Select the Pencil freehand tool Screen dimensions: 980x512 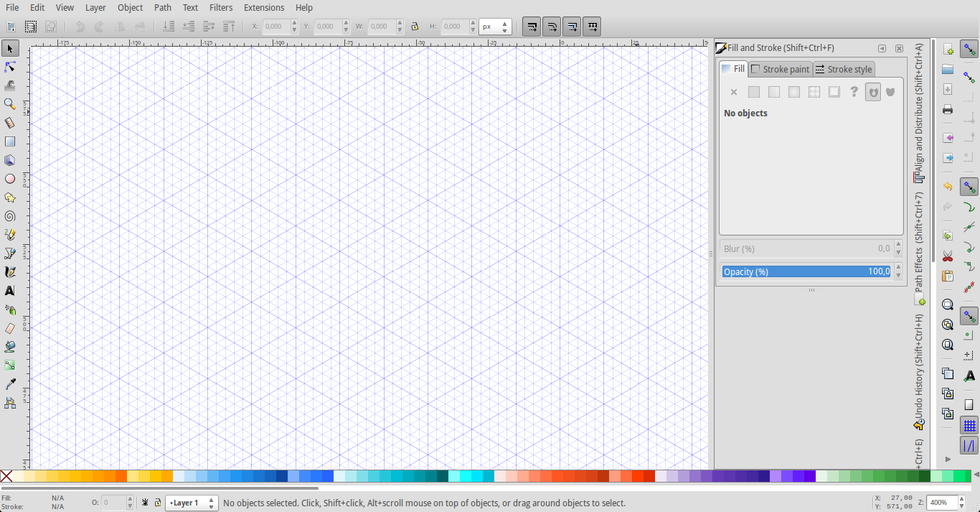tap(10, 235)
